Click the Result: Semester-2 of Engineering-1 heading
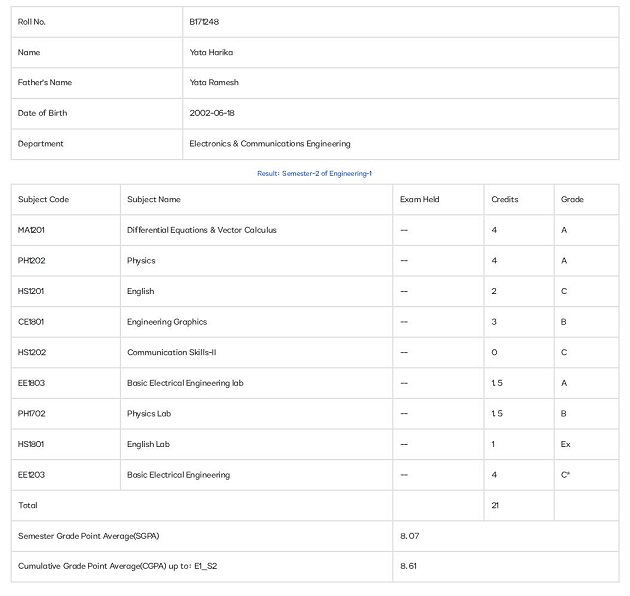Image resolution: width=630 pixels, height=596 pixels. point(314,174)
